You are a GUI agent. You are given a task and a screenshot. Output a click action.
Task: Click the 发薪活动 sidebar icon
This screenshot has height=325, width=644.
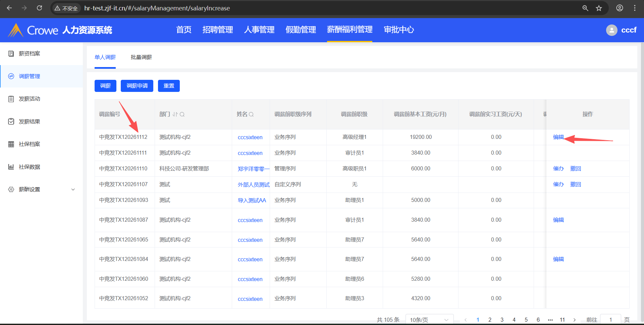[11, 99]
